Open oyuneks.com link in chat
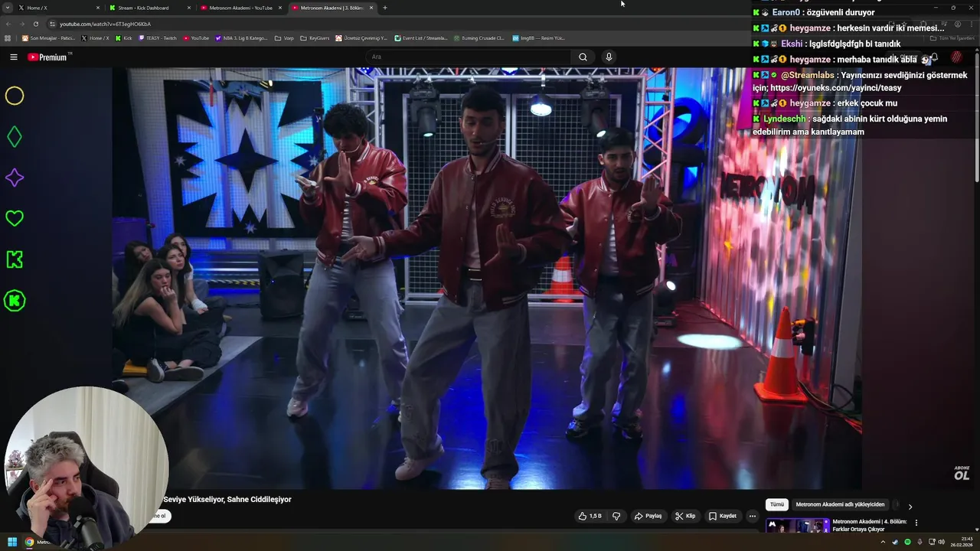The width and height of the screenshot is (980, 551). pyautogui.click(x=835, y=88)
